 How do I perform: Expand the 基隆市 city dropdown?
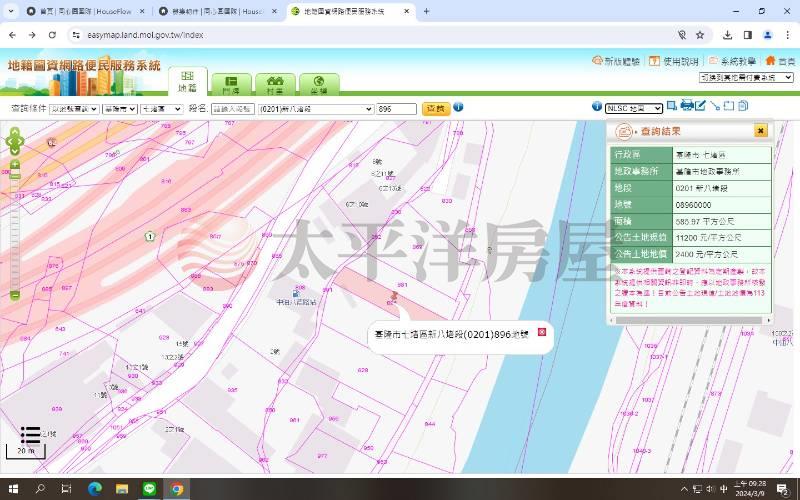[119, 108]
